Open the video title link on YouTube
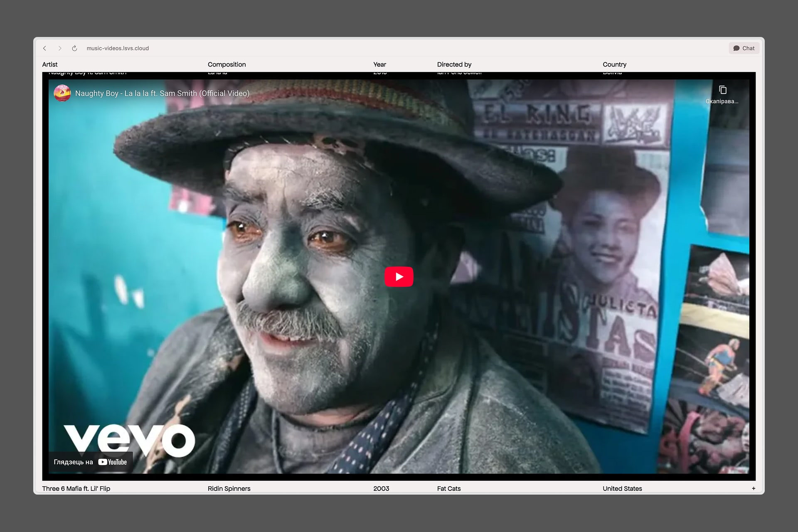798x532 pixels. (162, 94)
